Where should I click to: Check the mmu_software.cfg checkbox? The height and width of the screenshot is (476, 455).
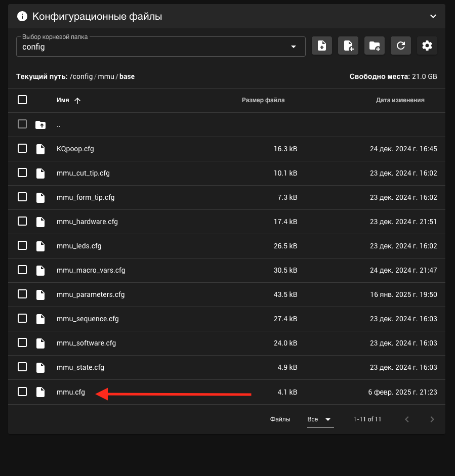[x=22, y=342]
